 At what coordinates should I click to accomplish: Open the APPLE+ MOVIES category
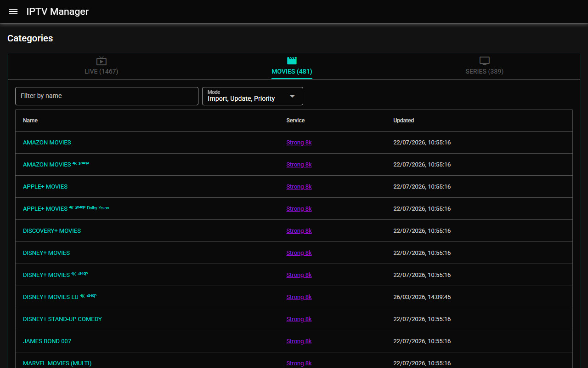(45, 187)
